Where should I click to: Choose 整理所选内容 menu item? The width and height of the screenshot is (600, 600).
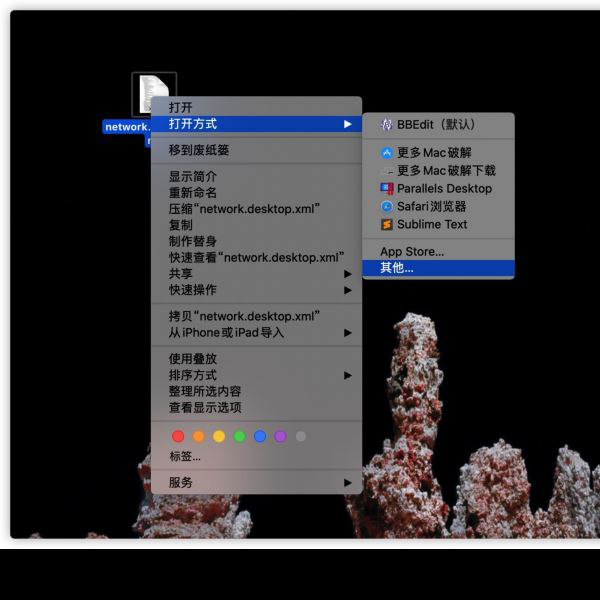pos(256,391)
